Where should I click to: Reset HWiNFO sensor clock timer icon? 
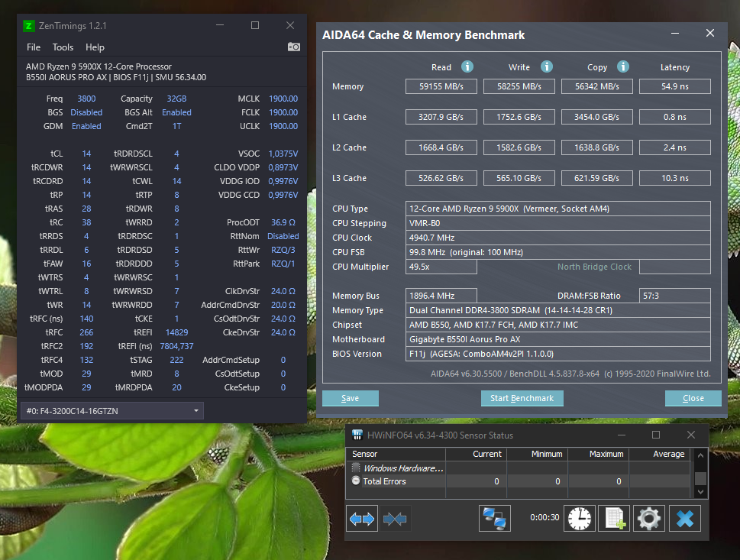pos(580,519)
